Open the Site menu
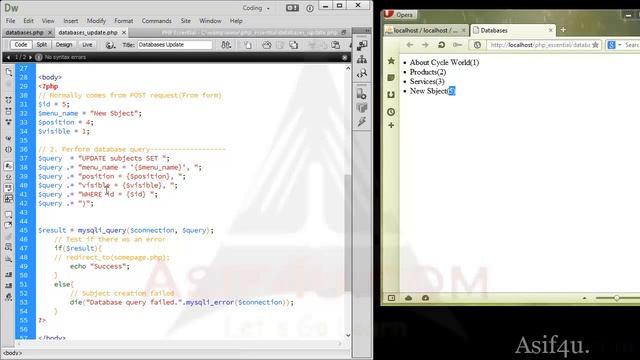The image size is (640, 360). tap(185, 21)
